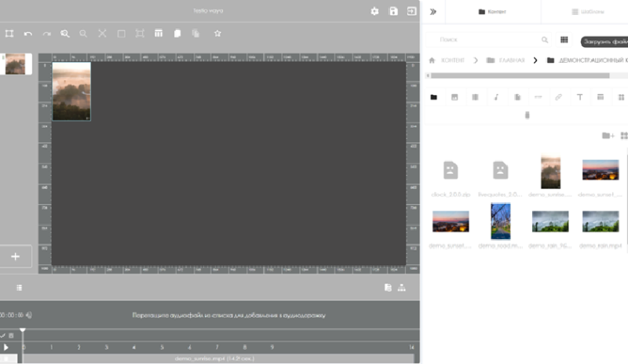Zoom in with magnifier plus icon
The height and width of the screenshot is (364, 628).
[x=65, y=34]
